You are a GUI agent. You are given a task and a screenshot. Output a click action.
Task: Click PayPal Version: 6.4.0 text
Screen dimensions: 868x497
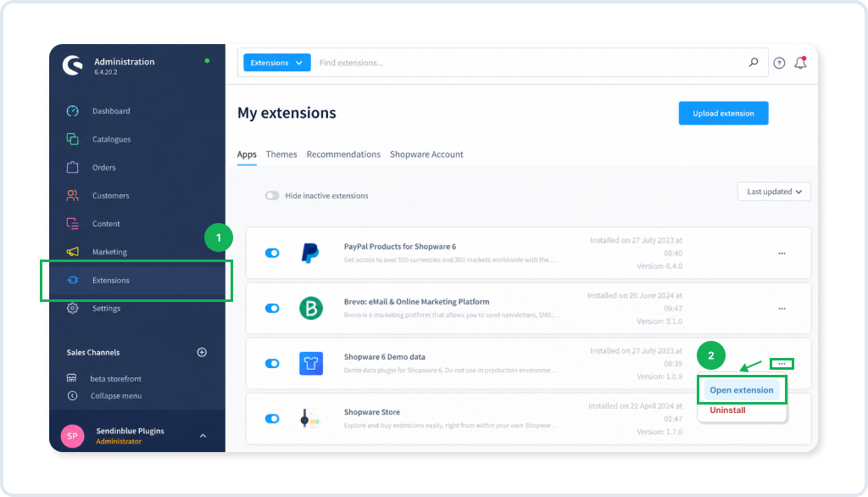(x=659, y=266)
